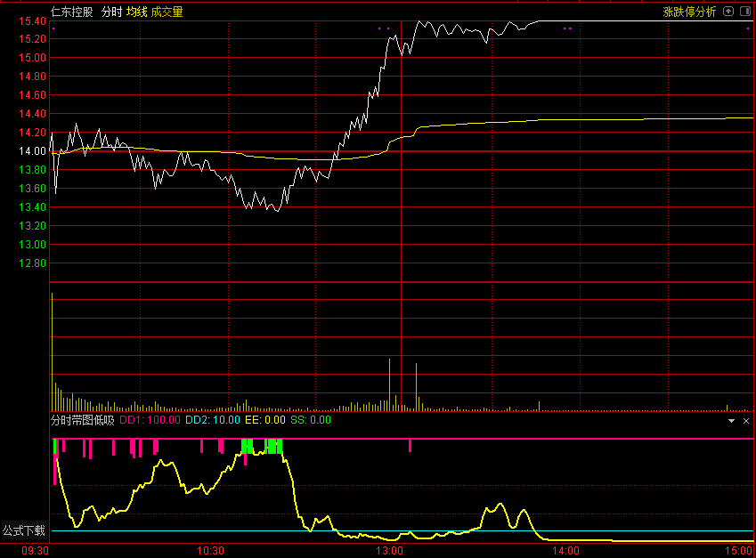Select the DD2: 10.00 value
The width and height of the screenshot is (756, 558).
point(213,420)
